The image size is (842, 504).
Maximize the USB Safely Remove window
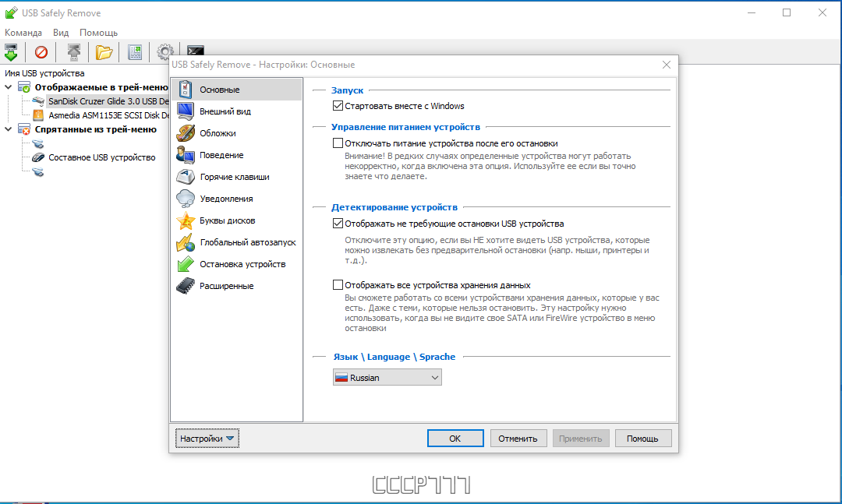[787, 12]
